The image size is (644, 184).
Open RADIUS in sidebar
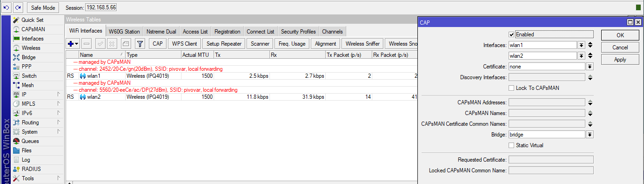point(31,169)
